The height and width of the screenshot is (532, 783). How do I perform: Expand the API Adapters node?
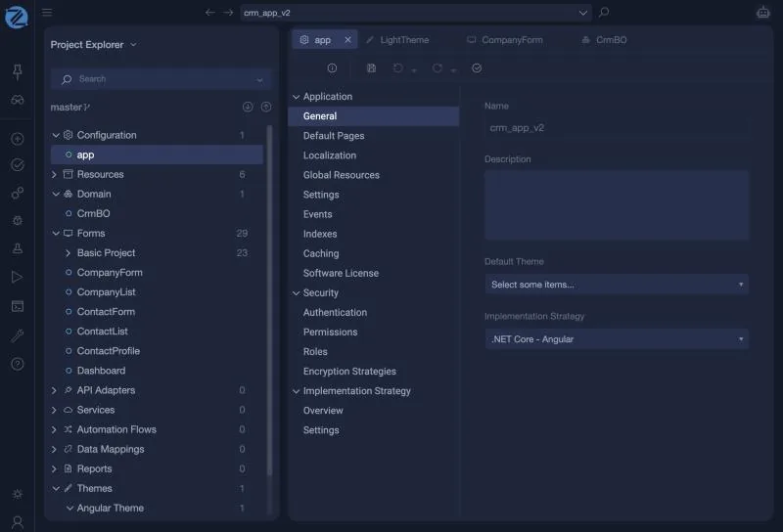[x=55, y=390]
